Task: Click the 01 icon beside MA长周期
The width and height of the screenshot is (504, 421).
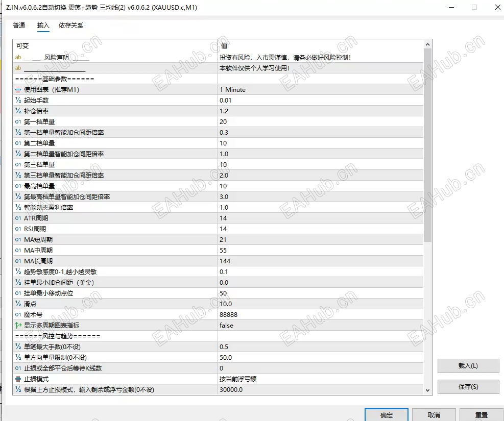Action: tap(18, 261)
